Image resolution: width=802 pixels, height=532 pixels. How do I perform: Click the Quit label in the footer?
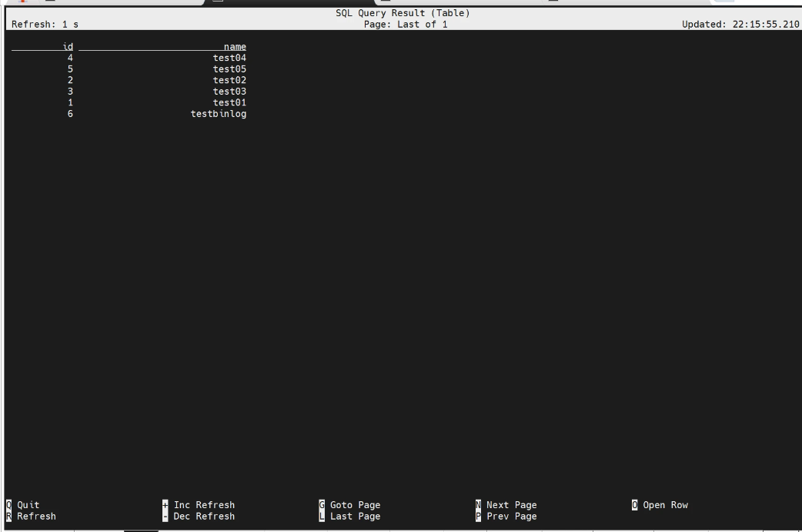click(x=28, y=505)
